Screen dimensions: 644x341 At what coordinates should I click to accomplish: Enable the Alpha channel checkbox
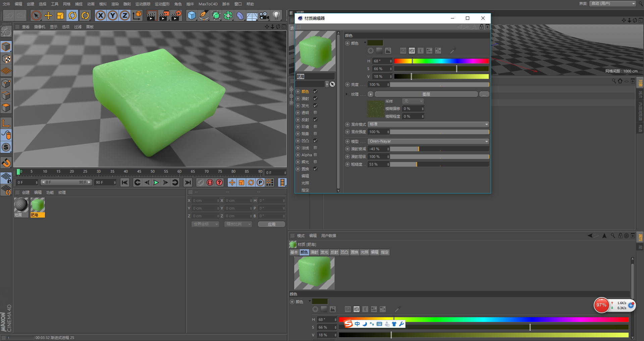315,155
